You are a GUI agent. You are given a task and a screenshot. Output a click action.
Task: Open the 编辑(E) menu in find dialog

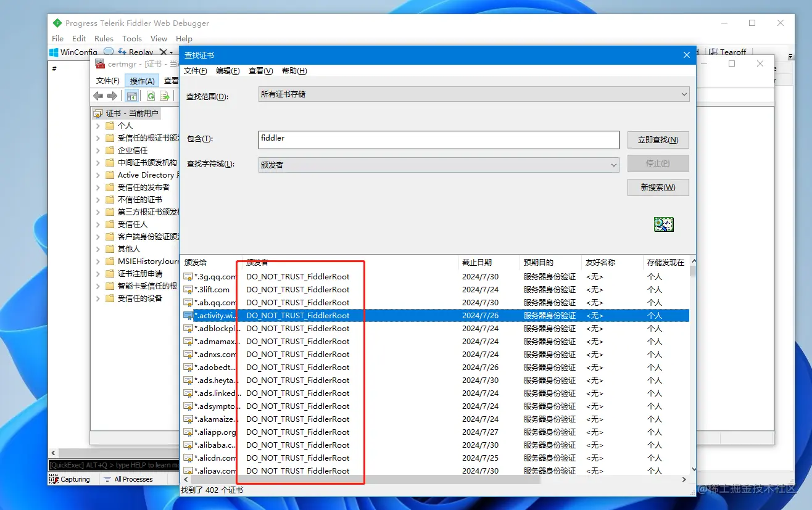[228, 71]
